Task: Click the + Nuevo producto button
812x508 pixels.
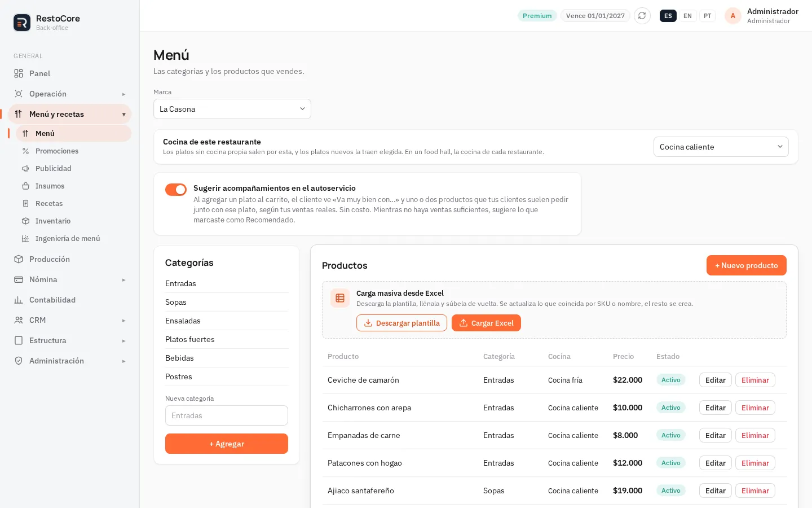Action: [746, 265]
